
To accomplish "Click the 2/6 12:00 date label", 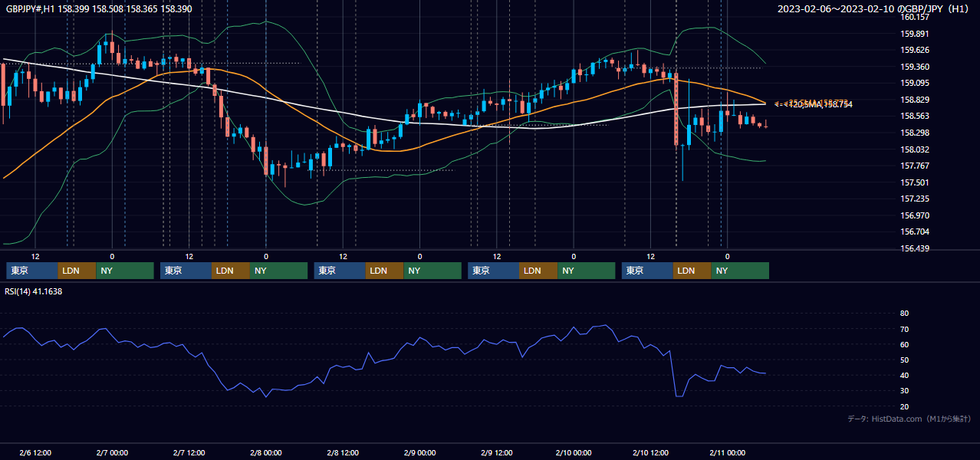I will click(35, 452).
